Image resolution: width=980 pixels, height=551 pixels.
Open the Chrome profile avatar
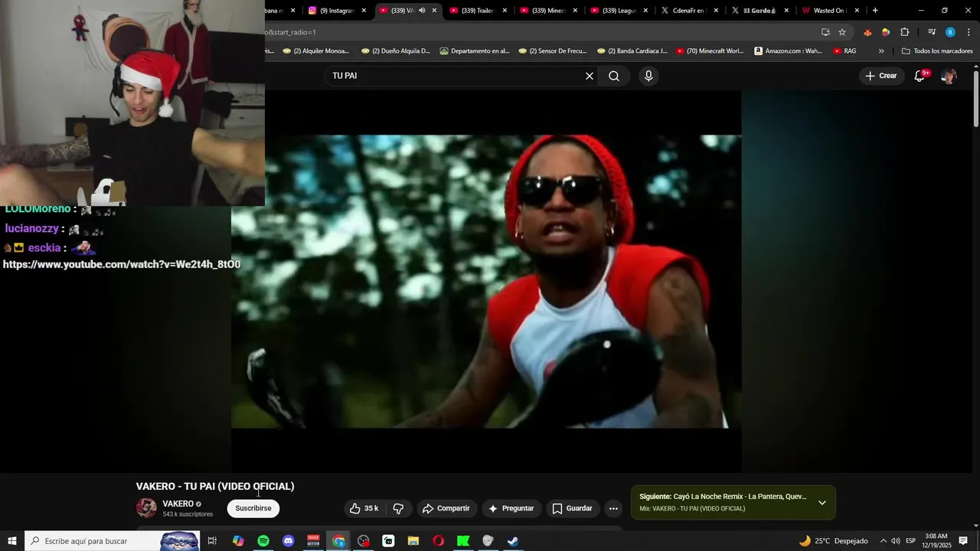(950, 32)
